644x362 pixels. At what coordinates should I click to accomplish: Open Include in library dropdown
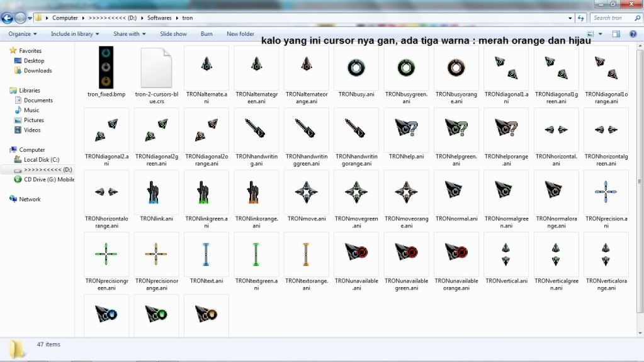(x=75, y=34)
